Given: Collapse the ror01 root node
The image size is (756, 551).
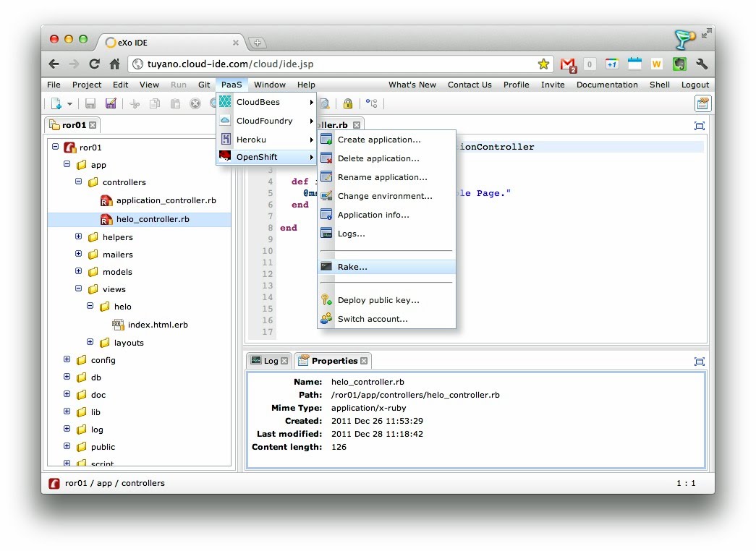Looking at the screenshot, I should coord(56,147).
